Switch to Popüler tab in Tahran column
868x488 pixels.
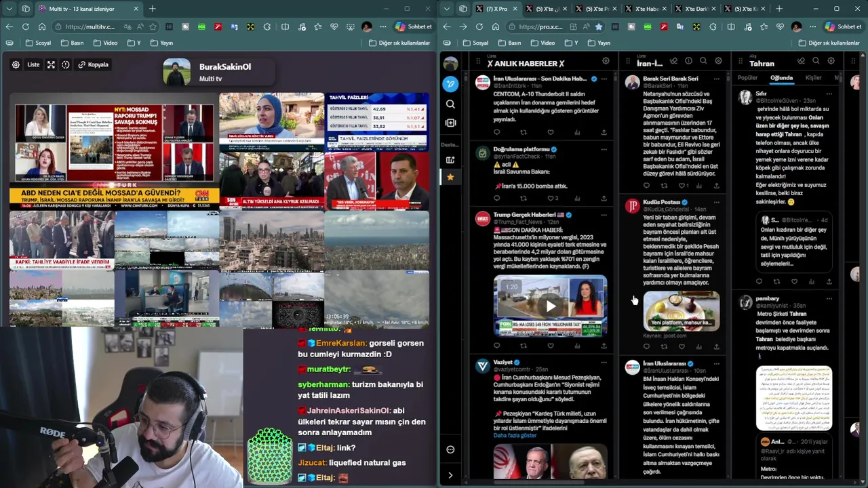[747, 78]
